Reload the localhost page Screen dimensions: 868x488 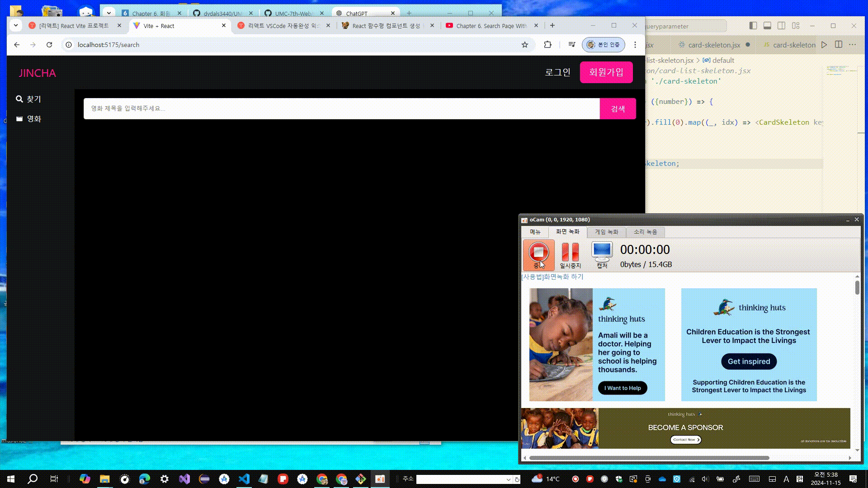pos(49,45)
